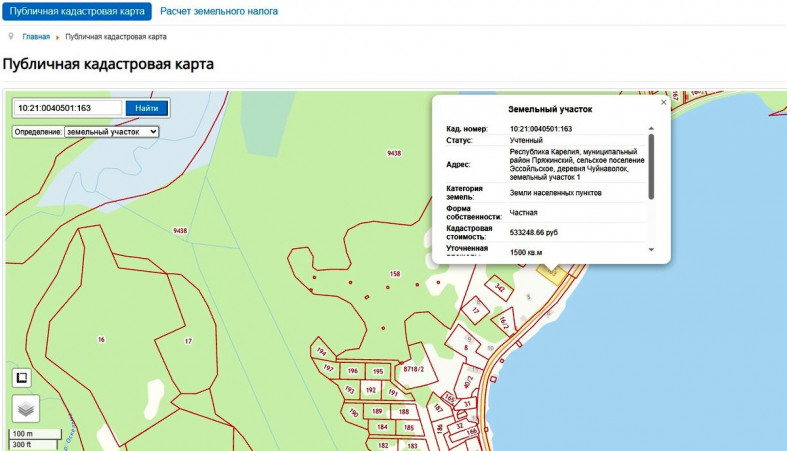Image resolution: width=787 pixels, height=451 pixels.
Task: Open the map layers switcher
Action: point(24,408)
